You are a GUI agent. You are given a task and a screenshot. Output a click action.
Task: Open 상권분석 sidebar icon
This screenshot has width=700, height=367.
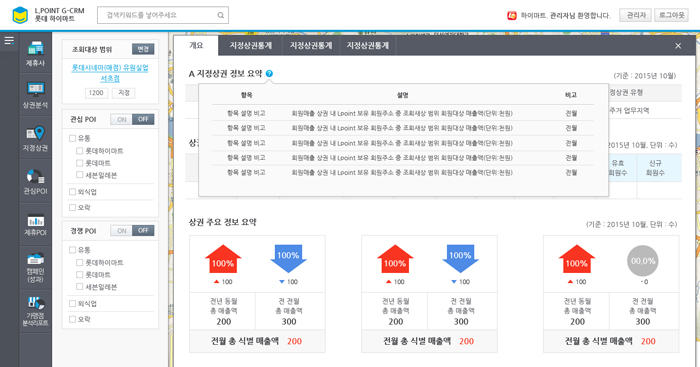[35, 95]
